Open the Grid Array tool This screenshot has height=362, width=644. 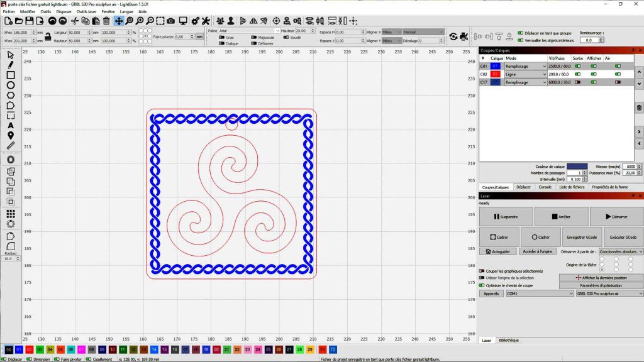coord(11,214)
